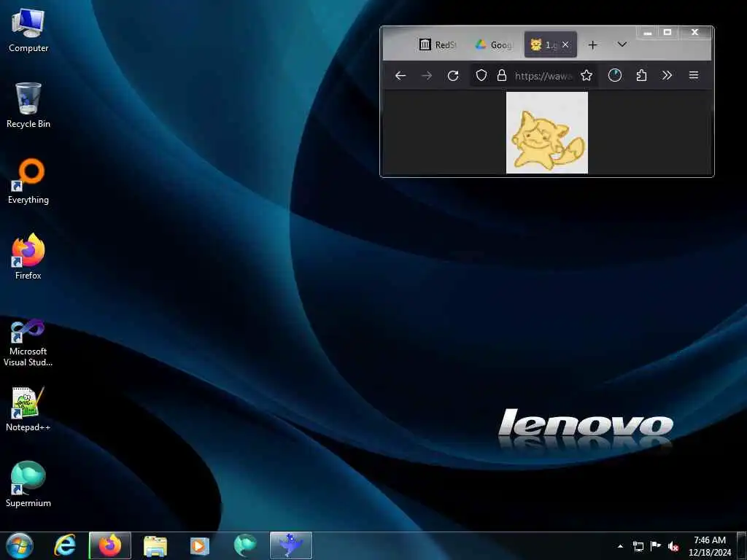Click the blue bird app in taskbar
The width and height of the screenshot is (747, 560).
(290, 545)
